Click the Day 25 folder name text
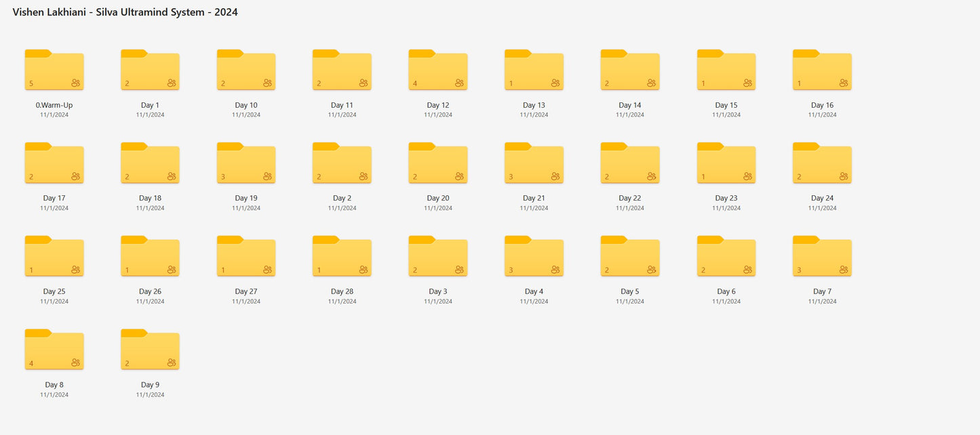The image size is (980, 435). coord(54,291)
